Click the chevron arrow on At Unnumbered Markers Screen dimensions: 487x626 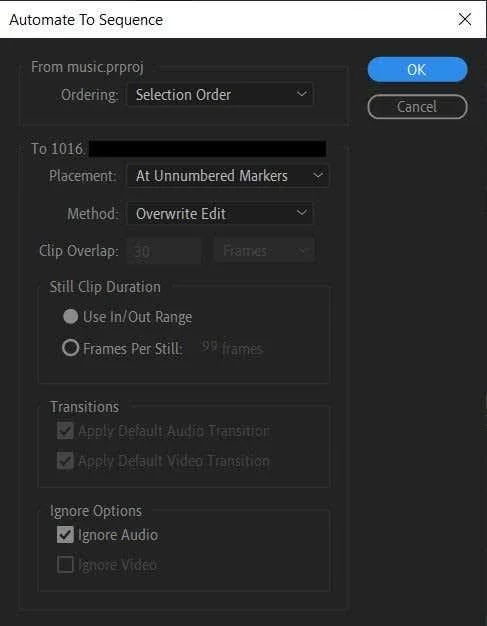coord(318,175)
